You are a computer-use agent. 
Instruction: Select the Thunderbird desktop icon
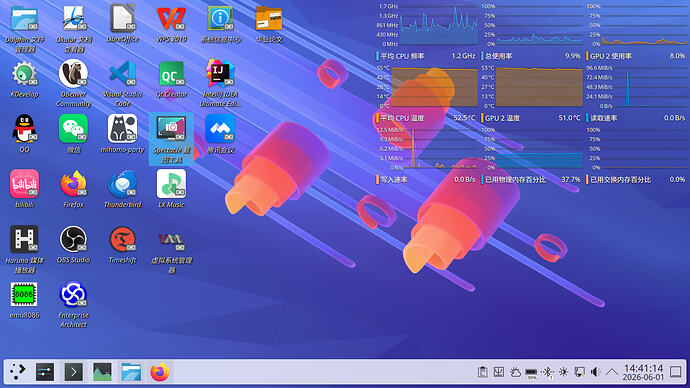[123, 184]
